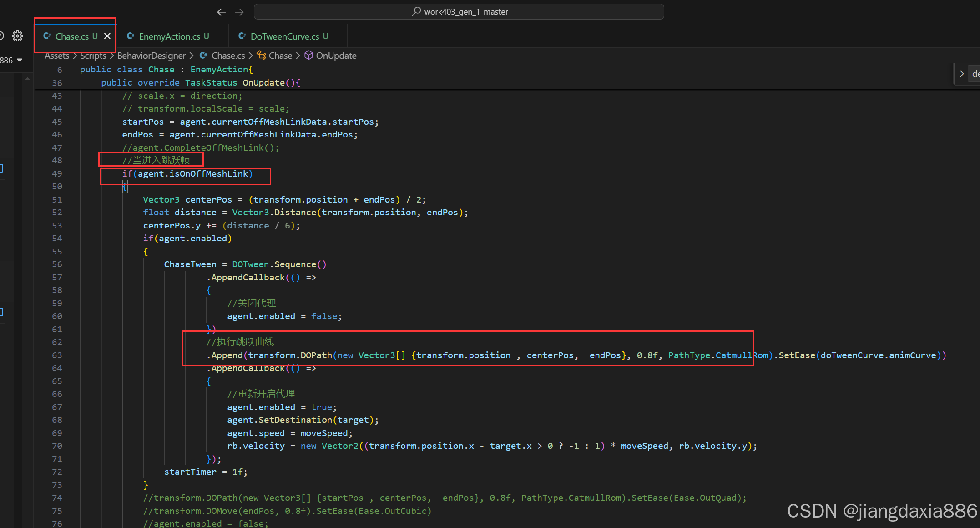Close the Chase.cs tab
Screen dimensions: 980x528
[107, 36]
